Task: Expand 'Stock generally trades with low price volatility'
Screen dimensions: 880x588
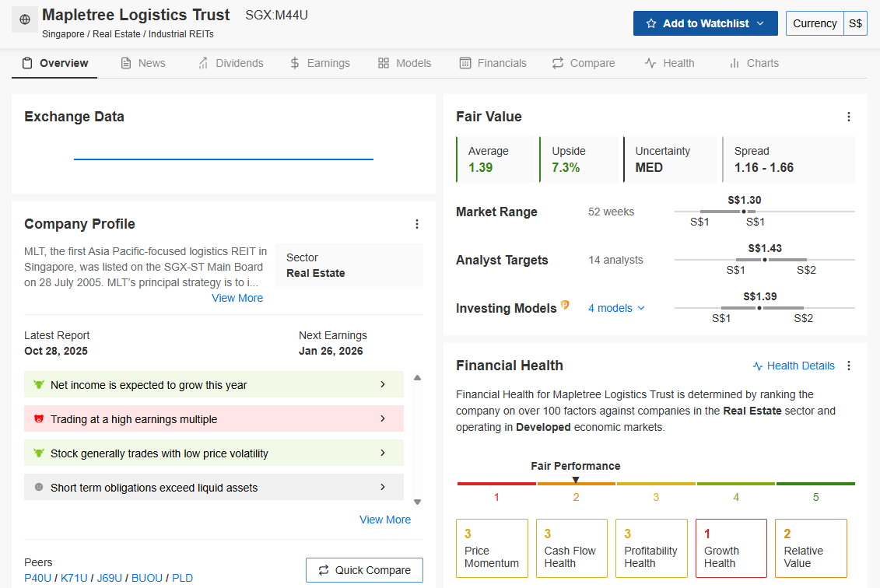Action: click(x=214, y=453)
